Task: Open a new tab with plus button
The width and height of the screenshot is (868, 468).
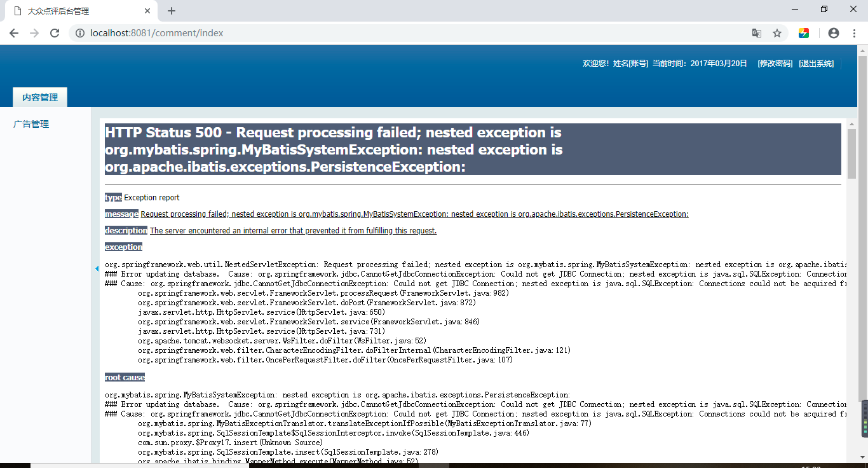Action: [172, 11]
